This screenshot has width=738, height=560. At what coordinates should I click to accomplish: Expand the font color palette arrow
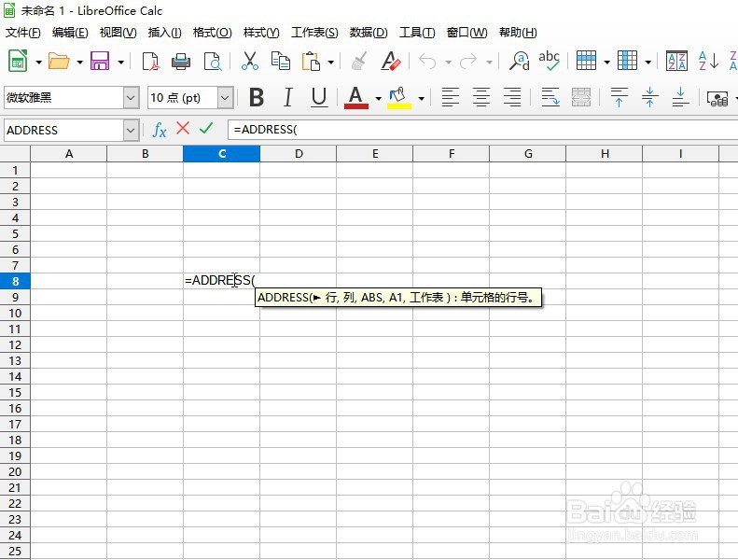coord(378,98)
